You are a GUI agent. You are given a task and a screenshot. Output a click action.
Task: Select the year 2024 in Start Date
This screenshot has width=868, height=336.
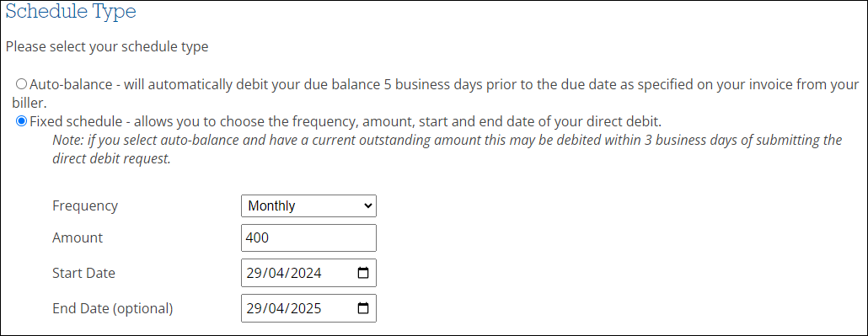(x=306, y=273)
